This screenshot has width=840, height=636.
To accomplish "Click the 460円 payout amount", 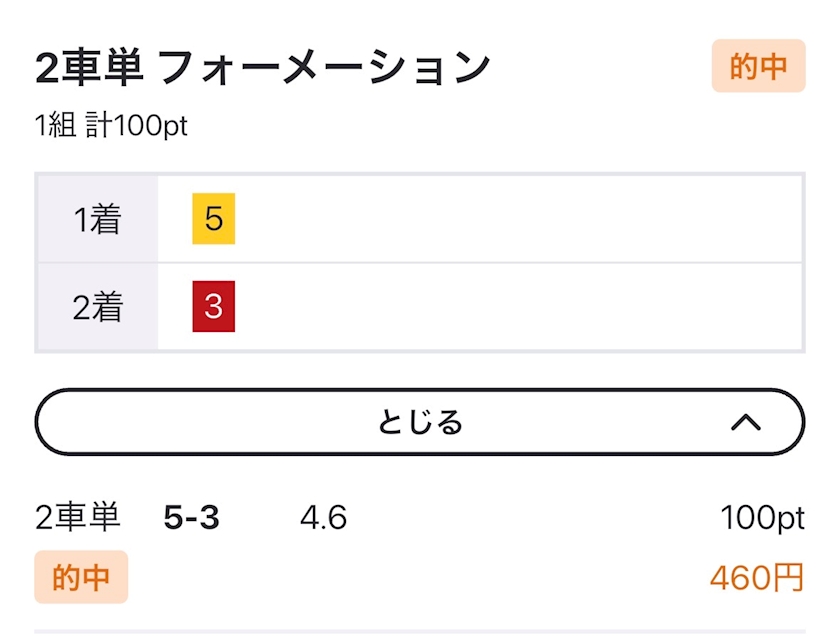I will (x=757, y=578).
